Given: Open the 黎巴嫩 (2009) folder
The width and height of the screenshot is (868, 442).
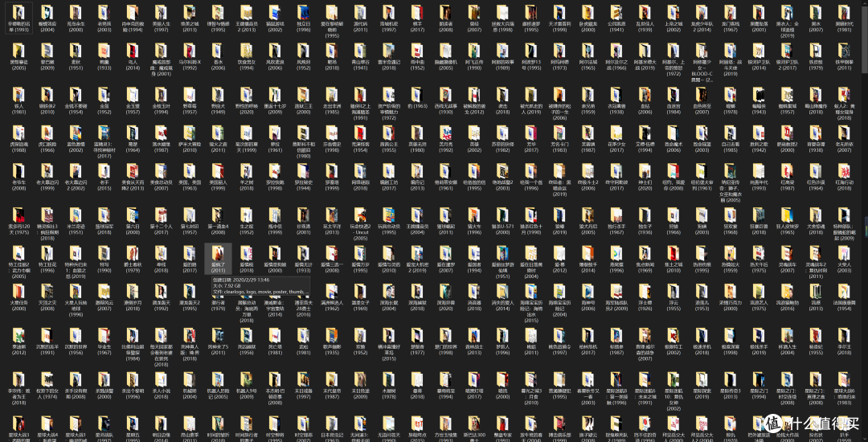Looking at the screenshot, I should (x=47, y=58).
